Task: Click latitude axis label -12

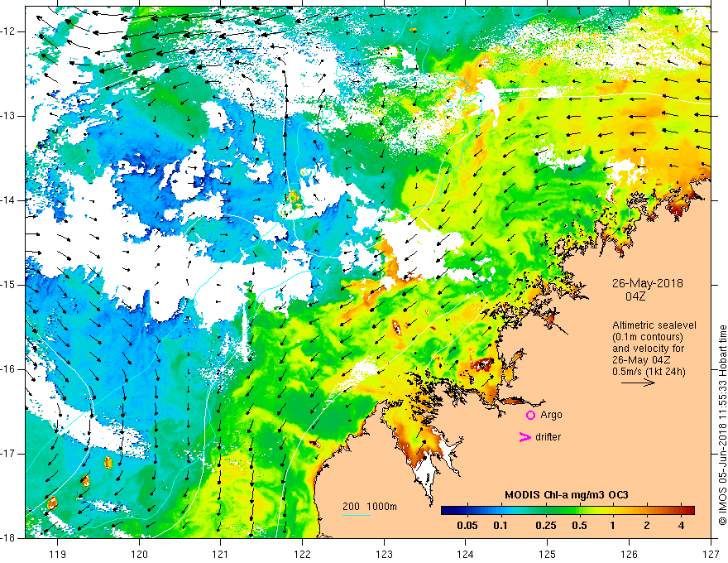Action: click(x=8, y=31)
